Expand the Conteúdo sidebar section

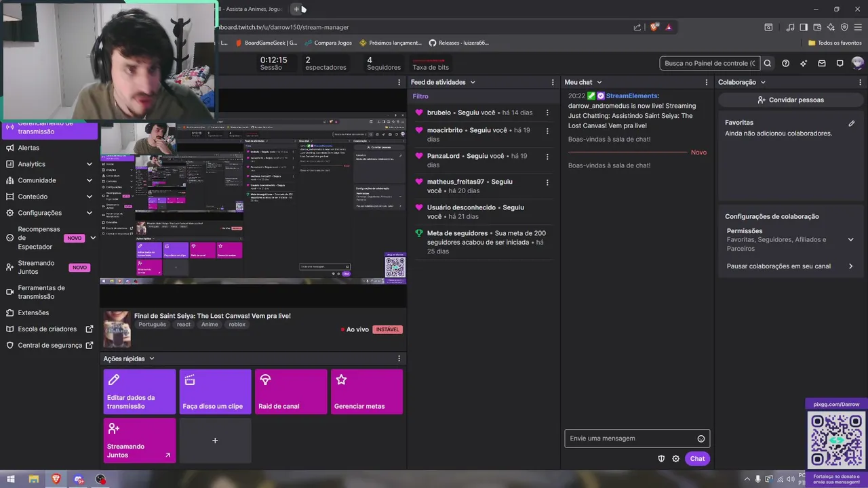click(90, 197)
